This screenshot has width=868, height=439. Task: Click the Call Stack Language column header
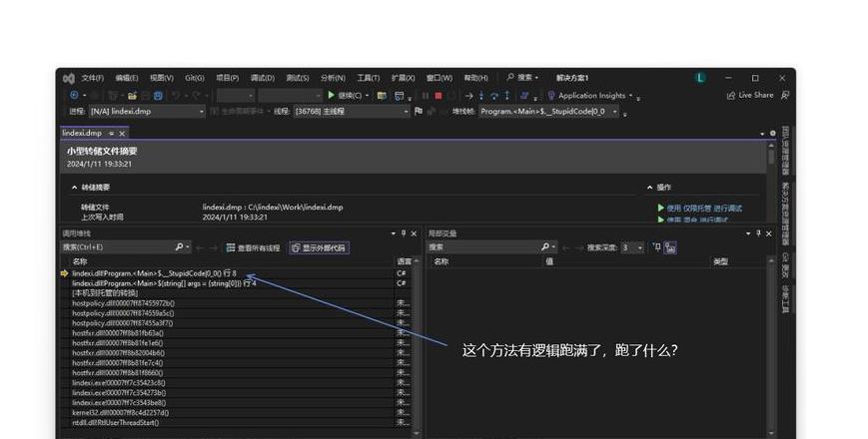coord(405,261)
